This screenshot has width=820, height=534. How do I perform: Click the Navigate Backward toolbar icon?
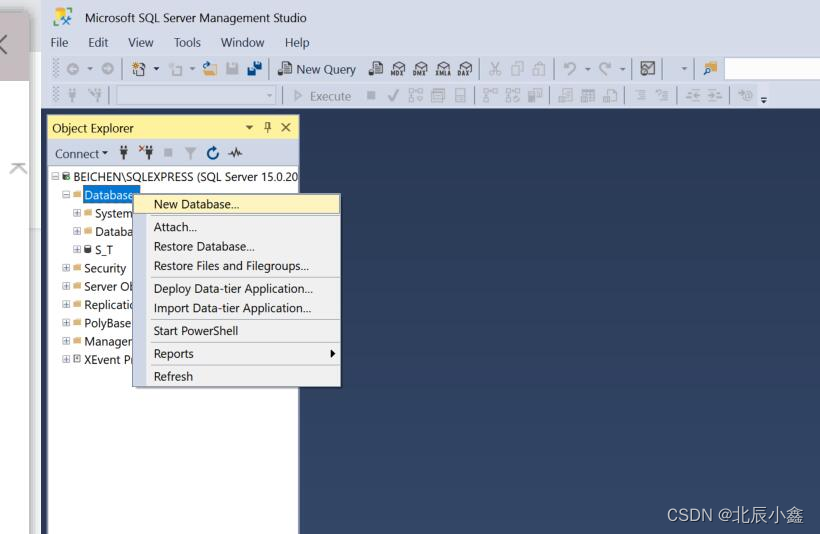(x=73, y=69)
